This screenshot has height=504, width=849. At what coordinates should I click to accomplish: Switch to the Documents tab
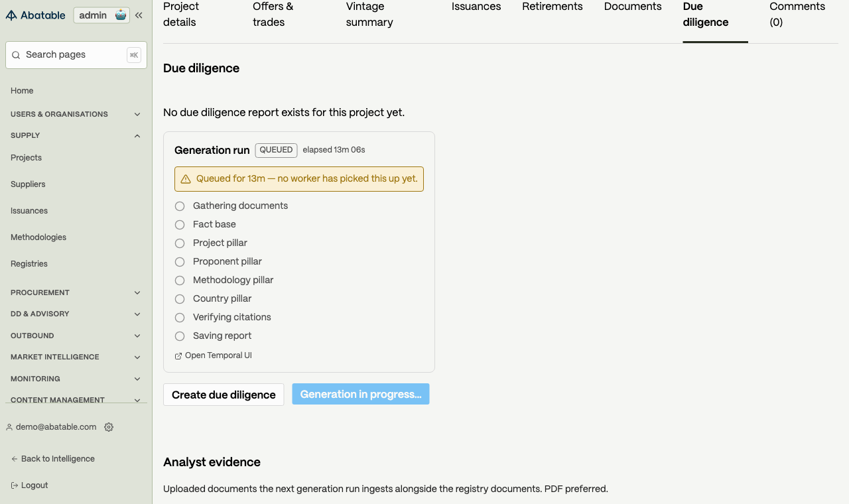633,7
